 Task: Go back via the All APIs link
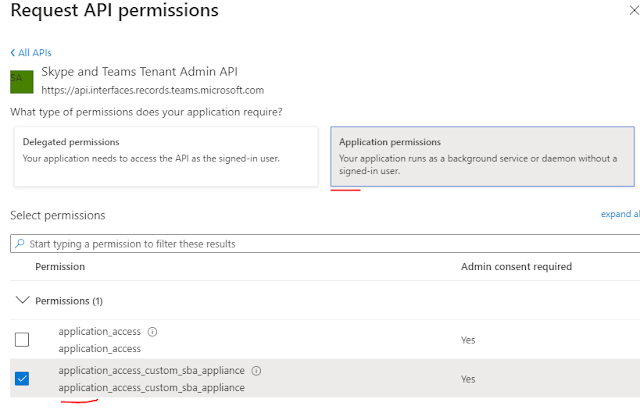coord(33,52)
